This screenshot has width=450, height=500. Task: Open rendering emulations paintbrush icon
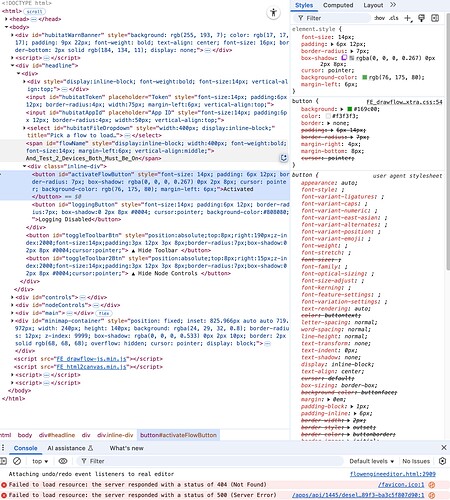421,18
